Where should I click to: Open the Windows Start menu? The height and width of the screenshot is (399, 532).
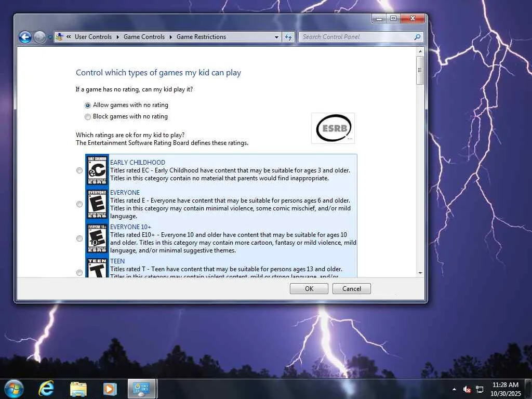point(14,389)
